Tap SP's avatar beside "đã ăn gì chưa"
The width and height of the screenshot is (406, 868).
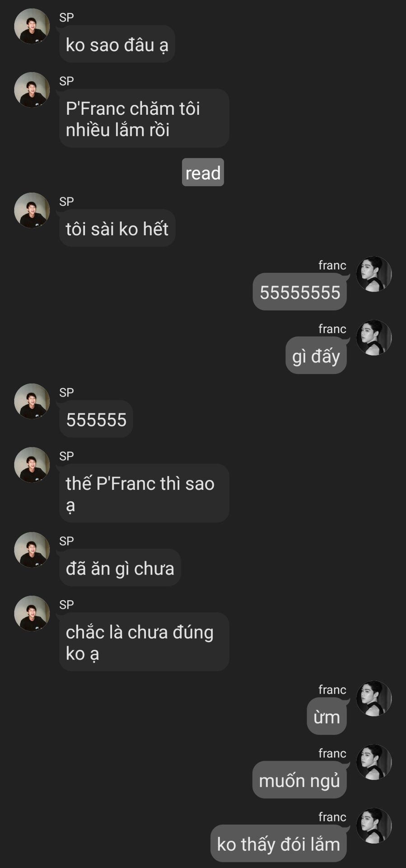[x=32, y=550]
